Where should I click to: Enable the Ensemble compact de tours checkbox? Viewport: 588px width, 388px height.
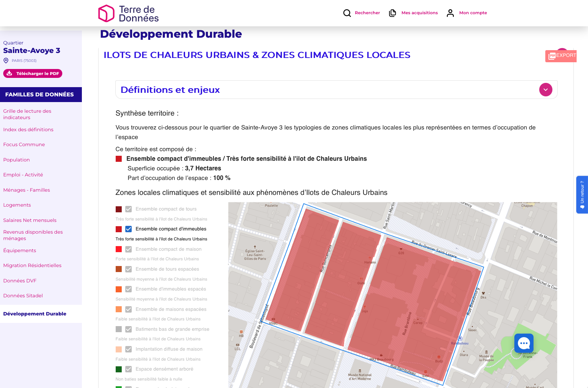[128, 209]
